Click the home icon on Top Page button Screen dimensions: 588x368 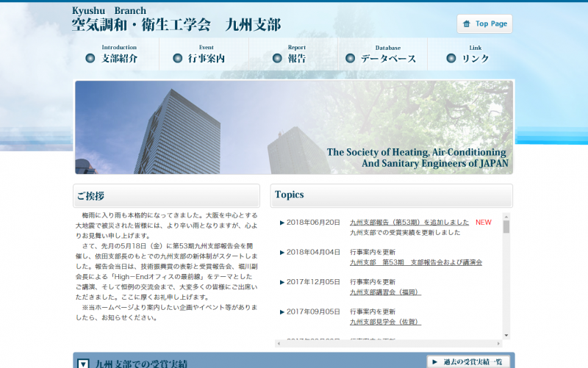pyautogui.click(x=467, y=24)
